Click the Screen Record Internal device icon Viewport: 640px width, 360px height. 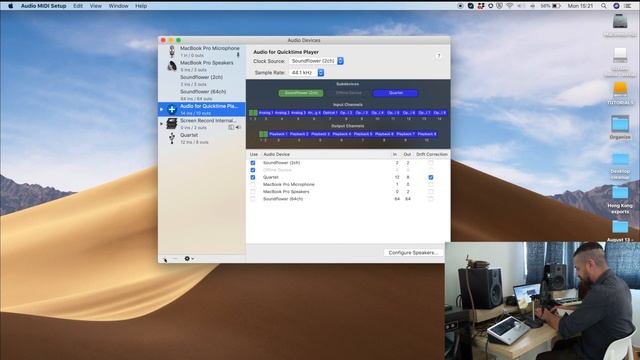tap(172, 124)
